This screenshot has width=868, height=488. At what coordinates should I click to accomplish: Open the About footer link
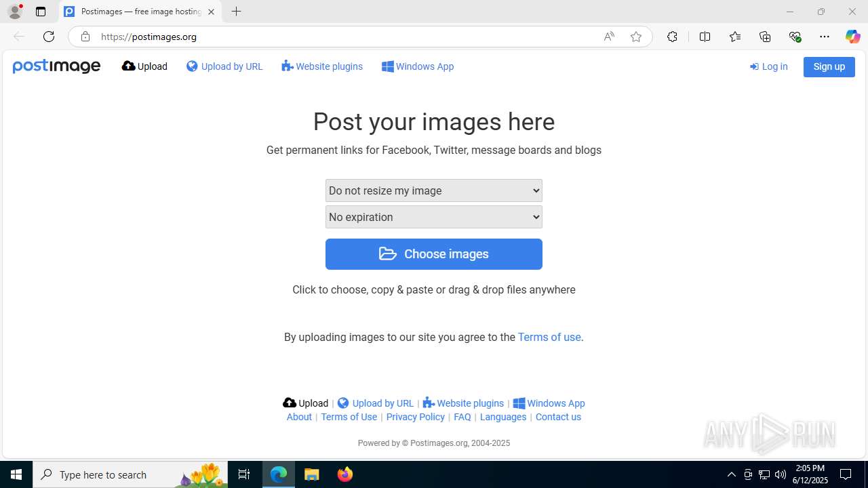(299, 417)
